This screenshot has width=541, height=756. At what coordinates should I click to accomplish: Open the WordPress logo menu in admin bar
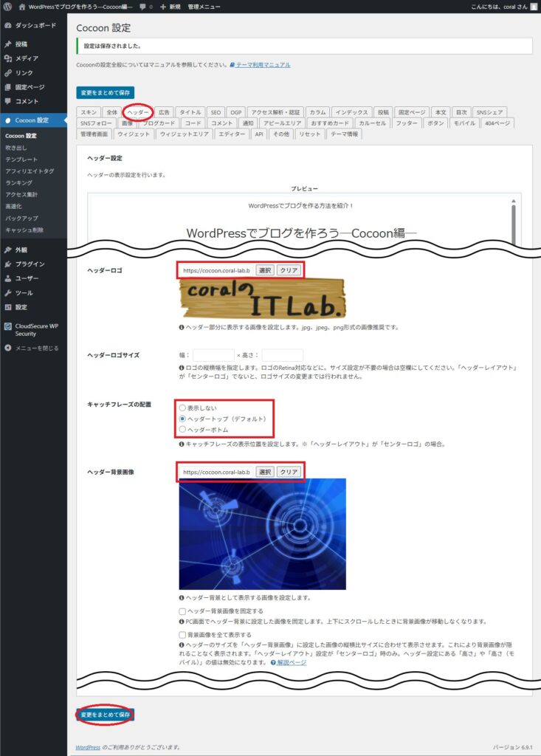click(x=7, y=7)
